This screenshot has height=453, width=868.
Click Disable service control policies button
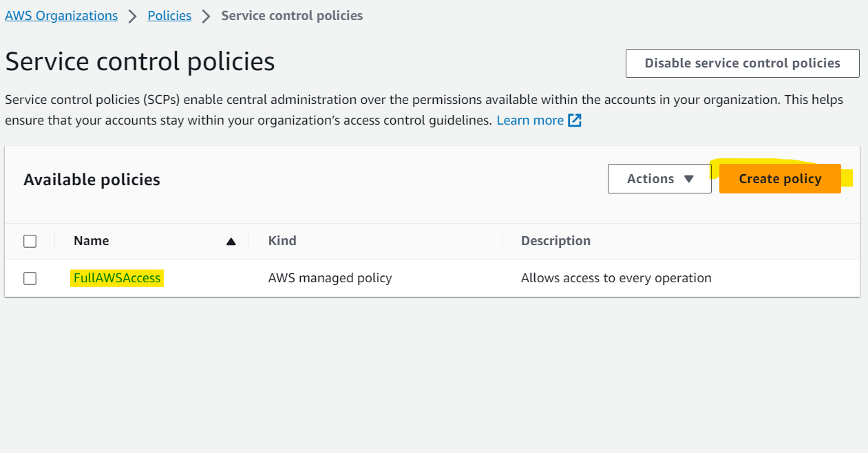click(x=742, y=63)
